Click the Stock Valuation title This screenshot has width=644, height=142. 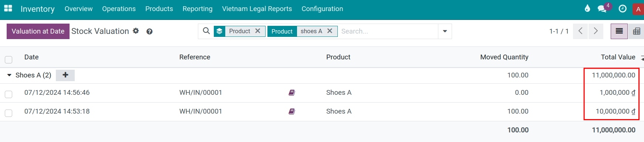100,31
